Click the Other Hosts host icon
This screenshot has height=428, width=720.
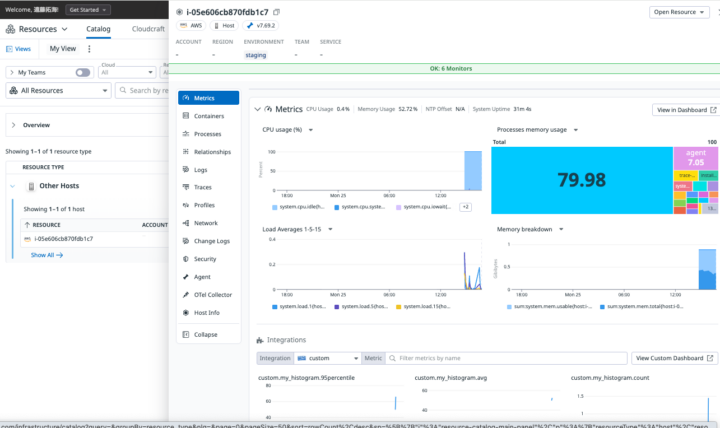pyautogui.click(x=31, y=186)
